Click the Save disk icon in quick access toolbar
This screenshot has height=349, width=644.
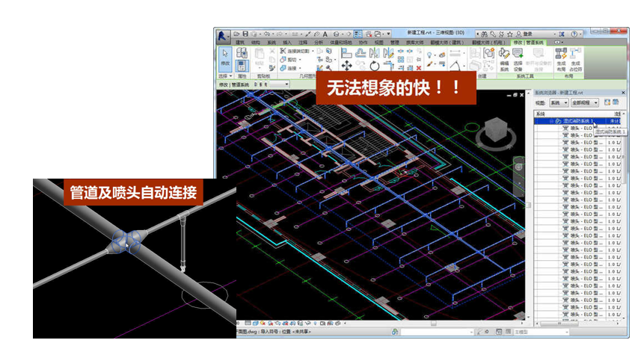point(245,34)
